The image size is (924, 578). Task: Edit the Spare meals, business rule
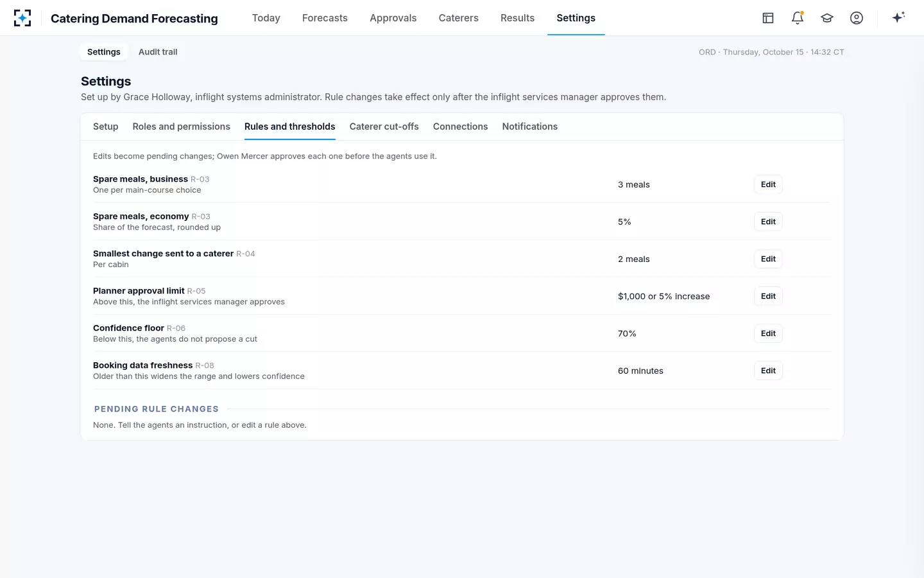[x=768, y=184]
